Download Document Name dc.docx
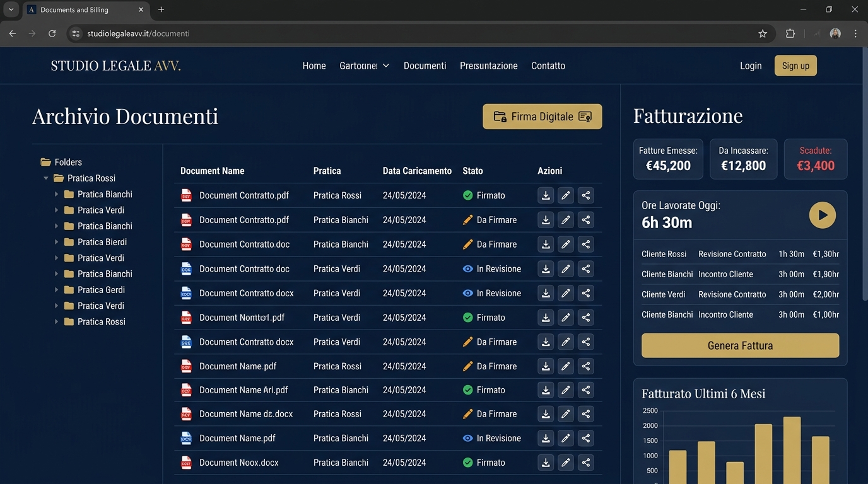Viewport: 868px width, 484px height. point(546,414)
